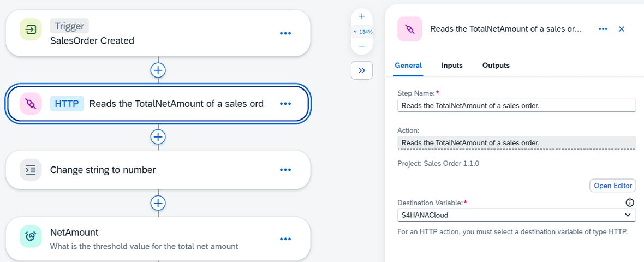Switch to the General tab

408,65
